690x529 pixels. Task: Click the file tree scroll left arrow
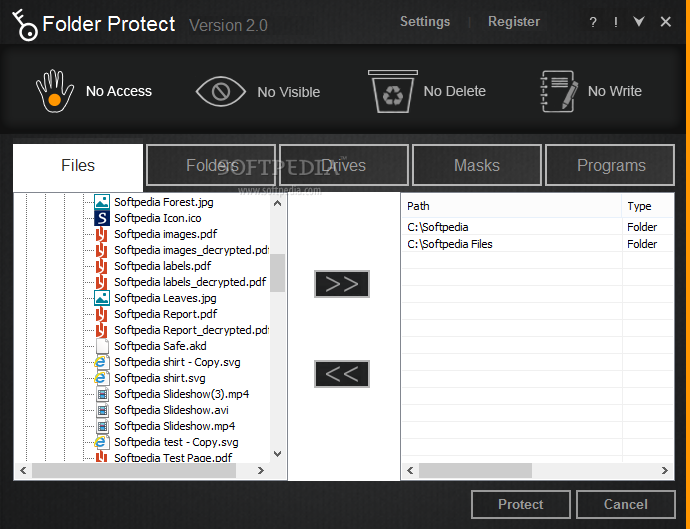[x=23, y=470]
